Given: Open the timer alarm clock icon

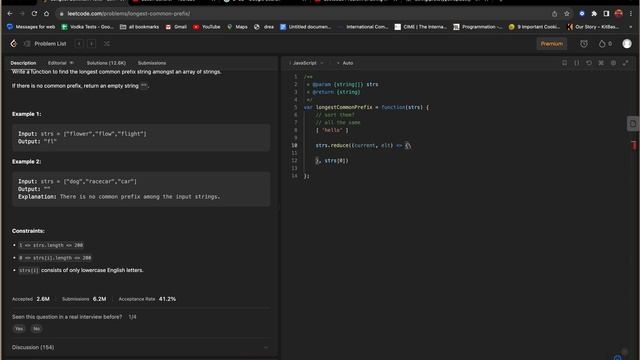Looking at the screenshot, I should (x=584, y=44).
